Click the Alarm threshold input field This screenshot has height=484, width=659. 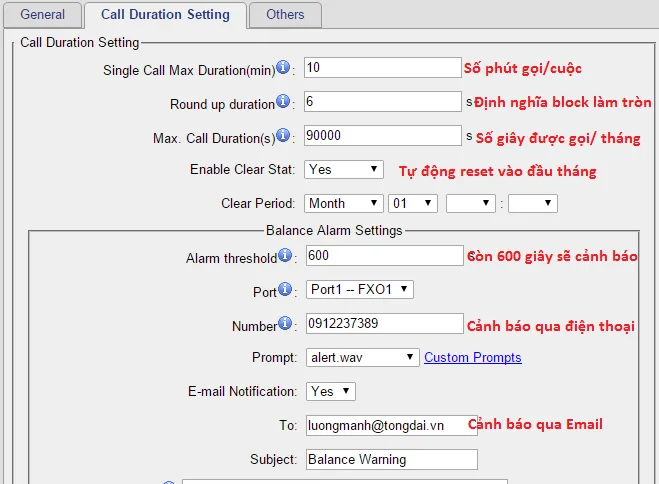(x=382, y=256)
